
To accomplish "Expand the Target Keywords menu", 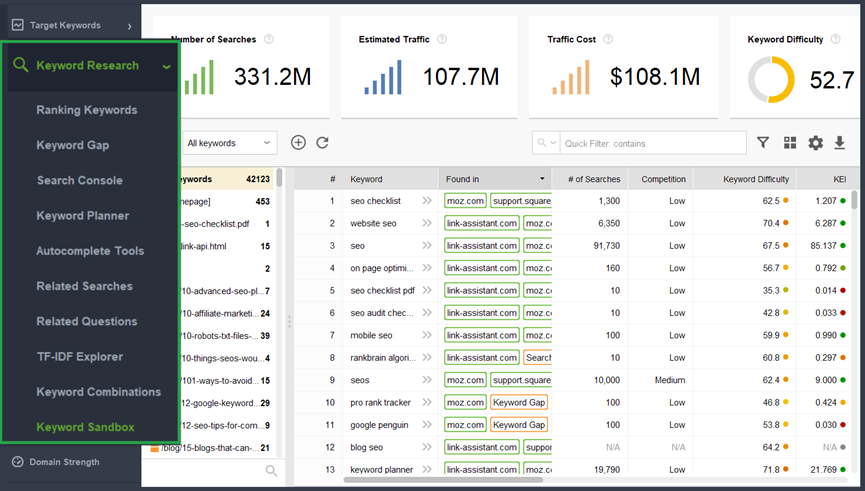I will (x=130, y=25).
